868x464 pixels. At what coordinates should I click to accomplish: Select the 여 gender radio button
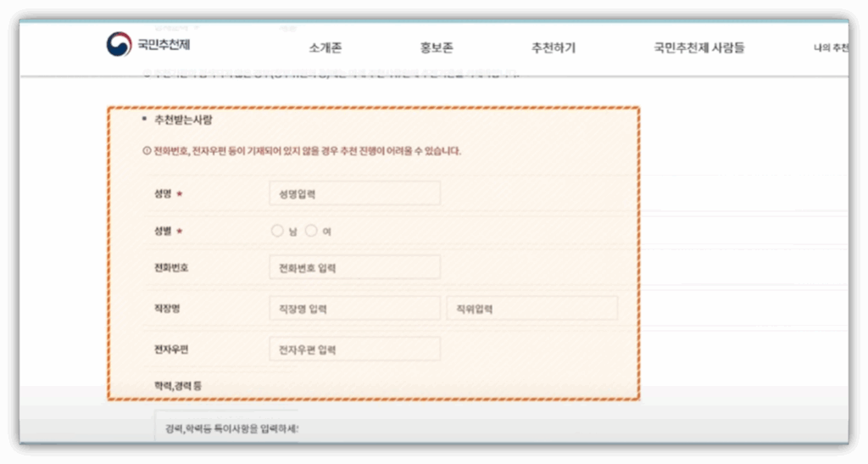point(312,231)
